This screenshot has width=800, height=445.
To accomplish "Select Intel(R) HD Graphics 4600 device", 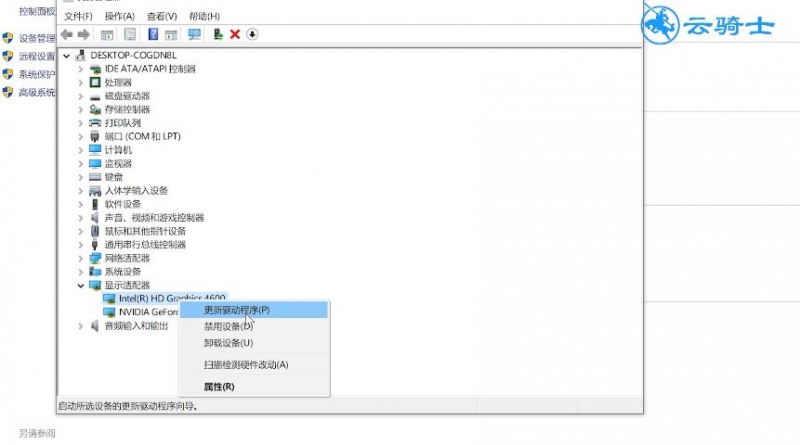I will point(171,298).
